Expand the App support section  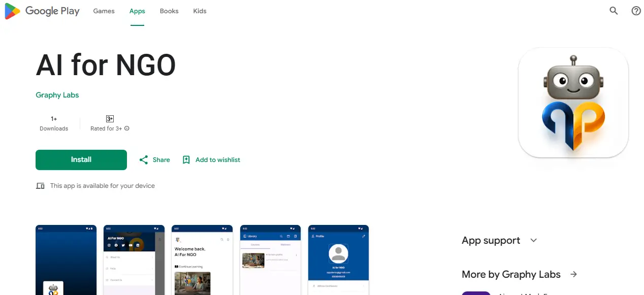pyautogui.click(x=533, y=240)
